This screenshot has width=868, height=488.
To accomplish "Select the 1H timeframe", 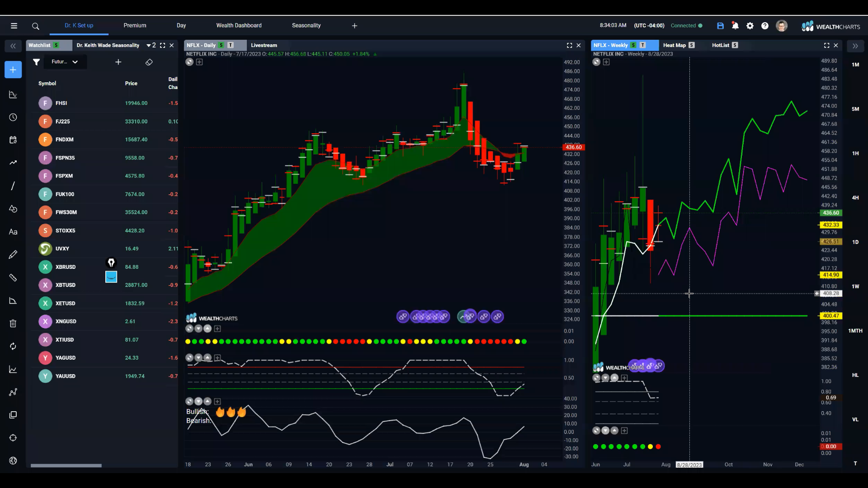I will [855, 153].
